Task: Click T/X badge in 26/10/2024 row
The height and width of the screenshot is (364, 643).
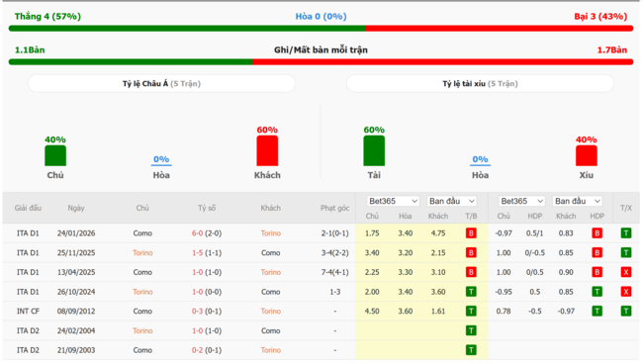Action: tap(626, 292)
